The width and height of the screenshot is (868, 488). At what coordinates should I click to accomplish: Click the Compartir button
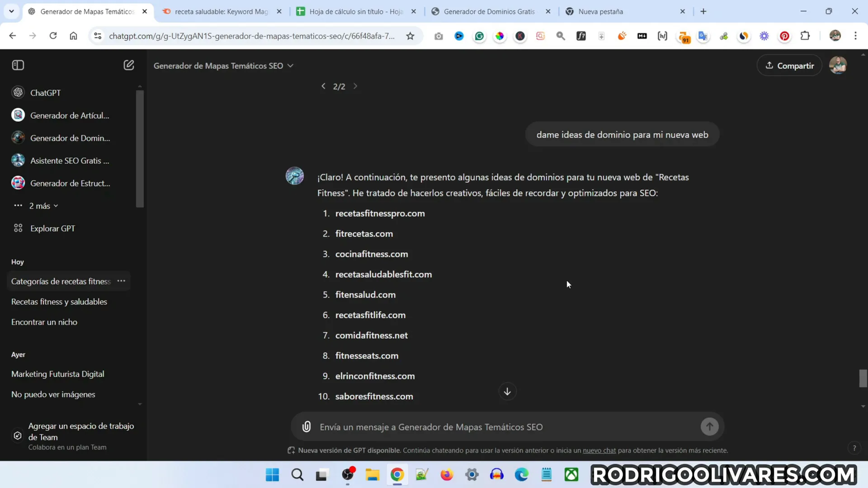pos(789,65)
